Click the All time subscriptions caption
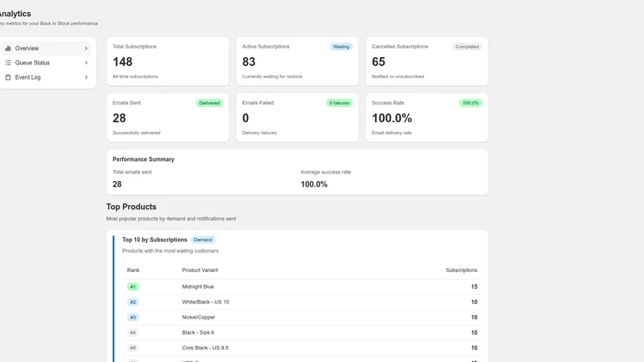644x362 pixels. pos(135,76)
